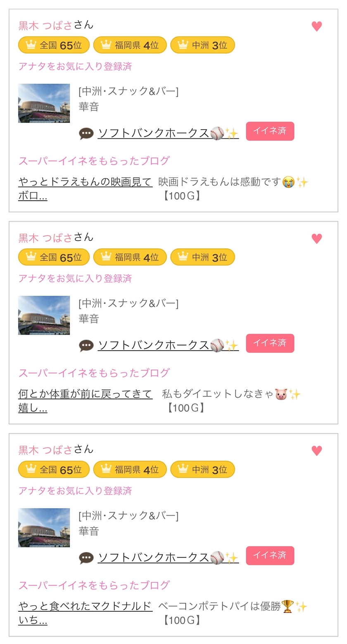347x644 pixels.
Task: Open the blog post やっとドラえもんの映画見て
Action: pyautogui.click(x=85, y=182)
